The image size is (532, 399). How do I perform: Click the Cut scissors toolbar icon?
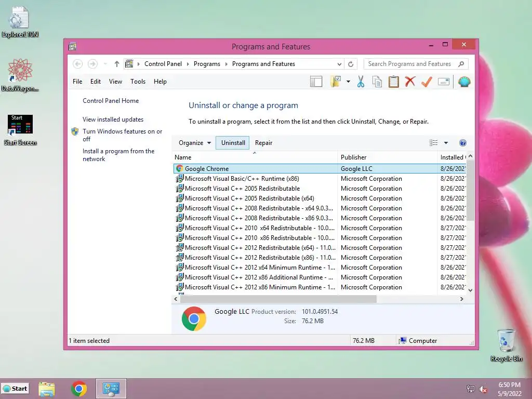click(361, 82)
